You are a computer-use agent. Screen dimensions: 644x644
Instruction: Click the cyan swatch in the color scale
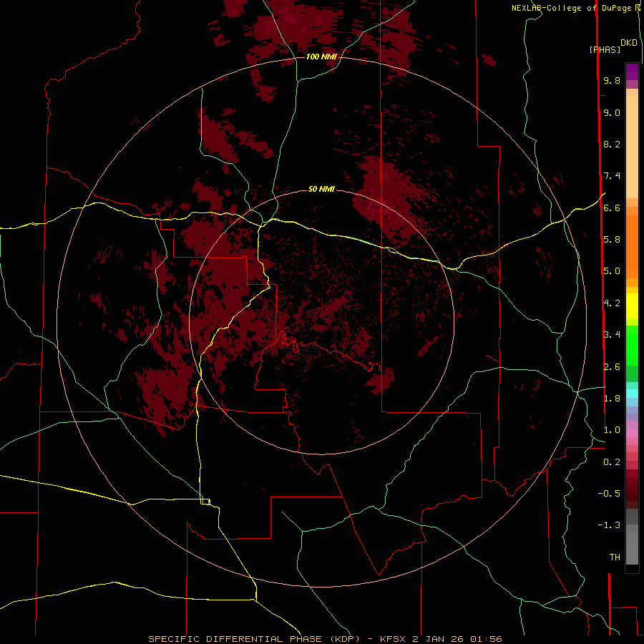(632, 394)
